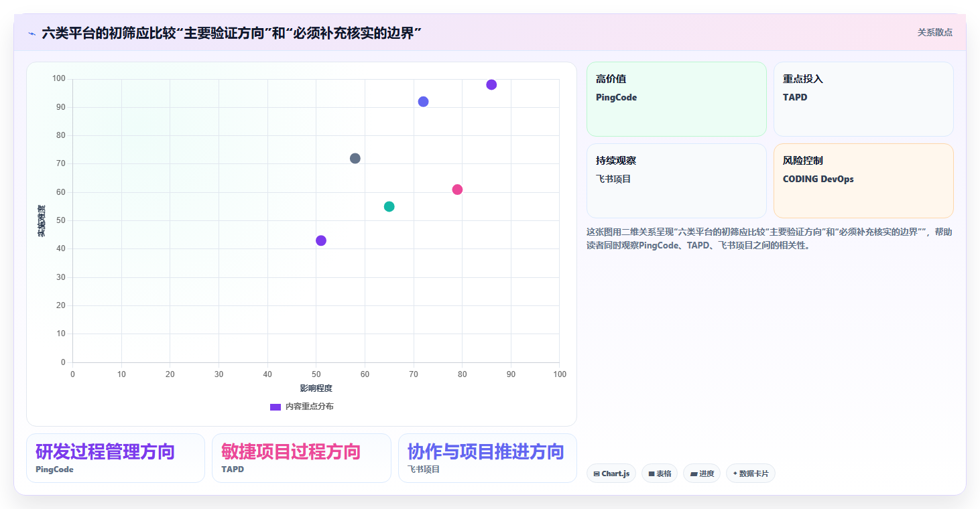Select the purple scatter point at value 43
This screenshot has width=980, height=509.
tap(321, 240)
